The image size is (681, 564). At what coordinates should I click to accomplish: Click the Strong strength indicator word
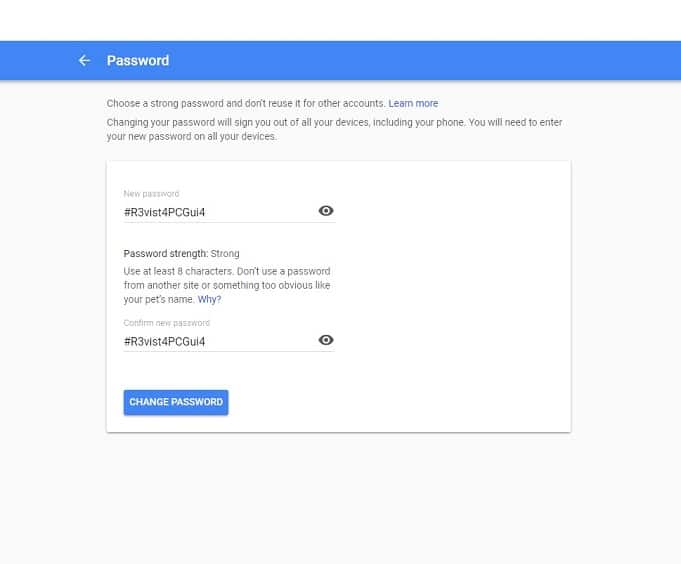tap(225, 254)
